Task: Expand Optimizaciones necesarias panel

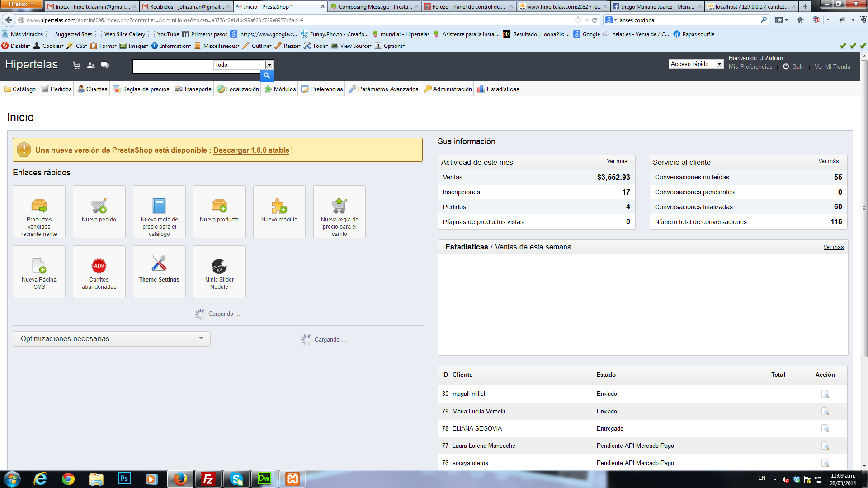Action: click(201, 338)
